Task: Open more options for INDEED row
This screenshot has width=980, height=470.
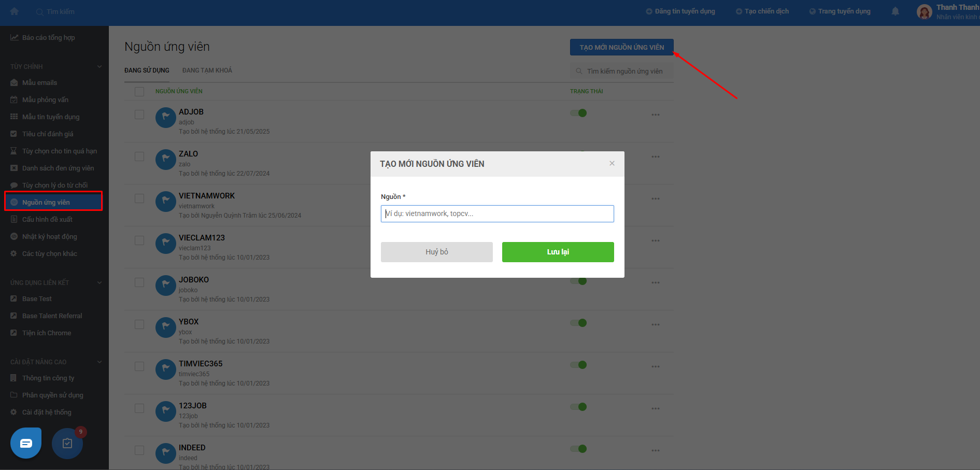Action: (x=656, y=450)
